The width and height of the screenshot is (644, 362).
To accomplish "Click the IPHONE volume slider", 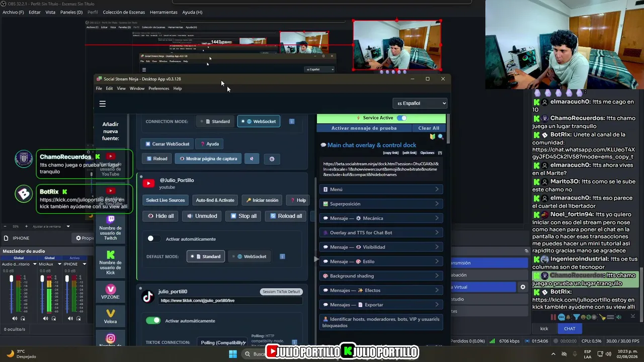I will (x=66, y=293).
